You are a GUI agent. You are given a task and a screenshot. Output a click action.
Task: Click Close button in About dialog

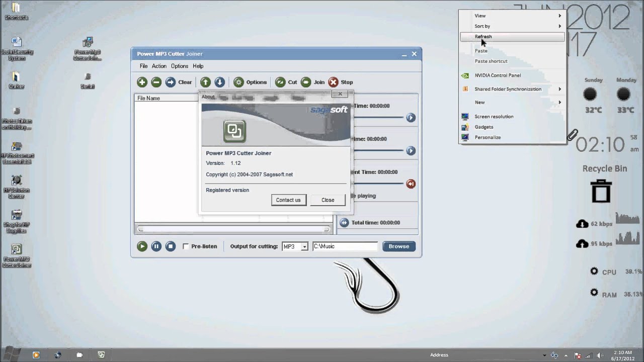pyautogui.click(x=328, y=200)
